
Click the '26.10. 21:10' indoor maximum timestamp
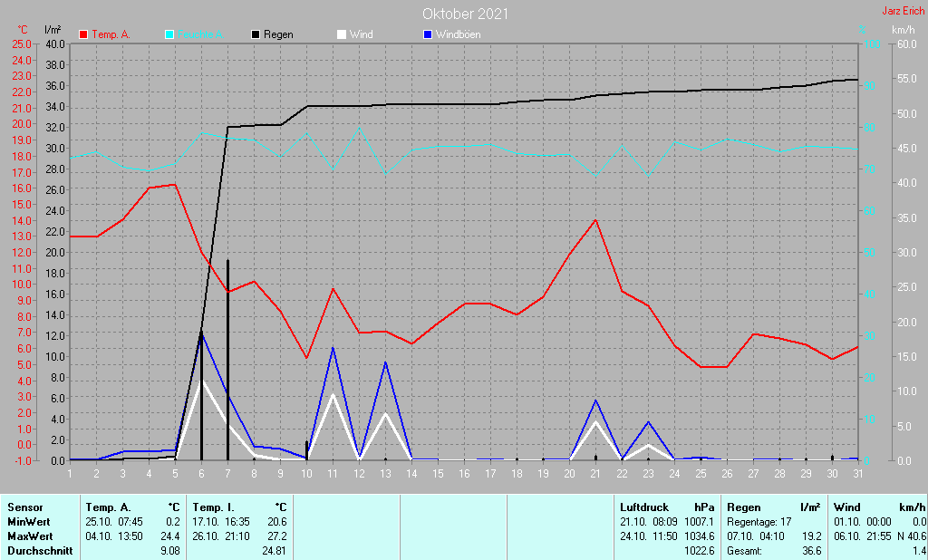point(221,536)
